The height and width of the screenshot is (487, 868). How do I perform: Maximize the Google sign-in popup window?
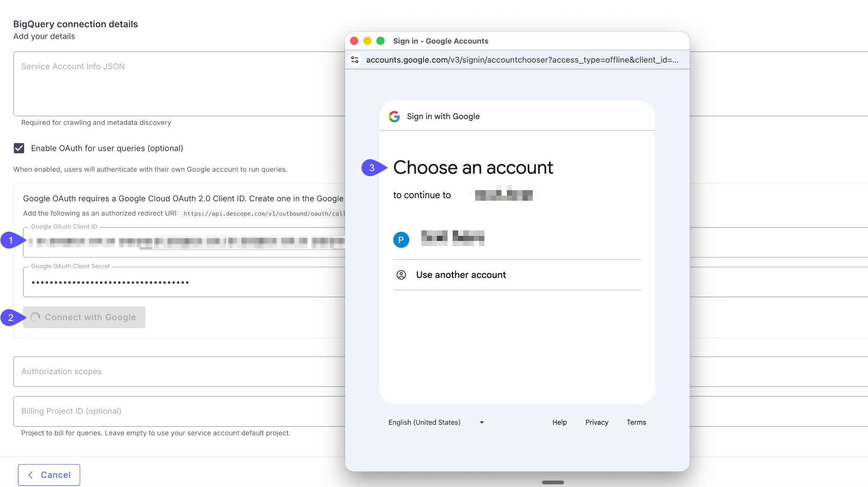click(x=381, y=41)
